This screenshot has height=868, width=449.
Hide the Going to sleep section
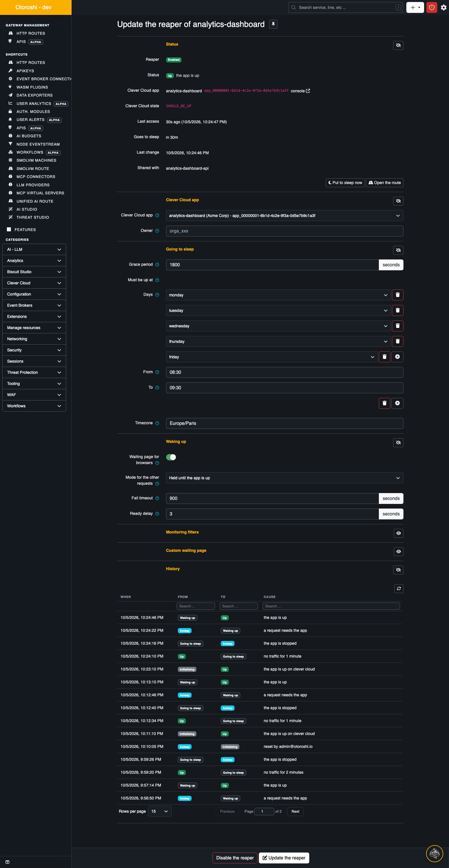[398, 250]
